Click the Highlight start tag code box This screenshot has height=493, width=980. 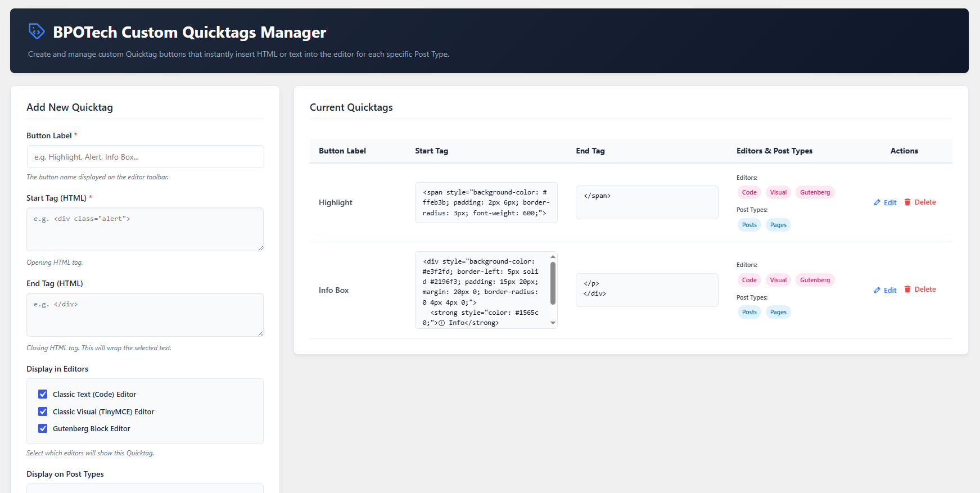tap(486, 202)
